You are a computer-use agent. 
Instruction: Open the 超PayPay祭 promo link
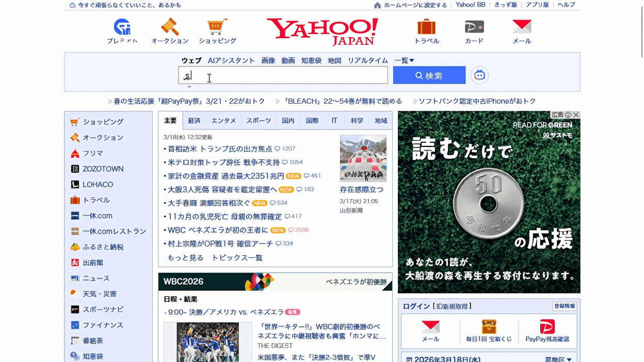coord(189,101)
